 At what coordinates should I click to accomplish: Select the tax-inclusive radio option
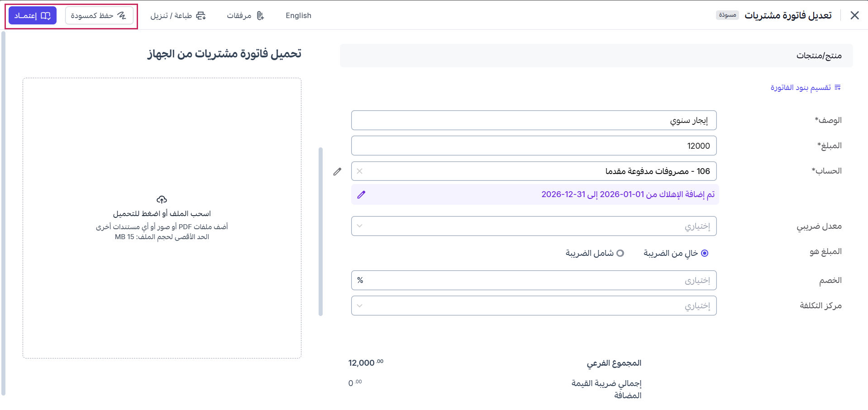point(620,253)
